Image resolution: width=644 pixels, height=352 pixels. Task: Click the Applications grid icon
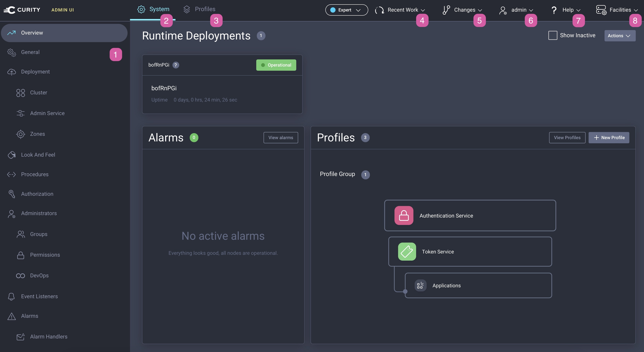pos(420,285)
